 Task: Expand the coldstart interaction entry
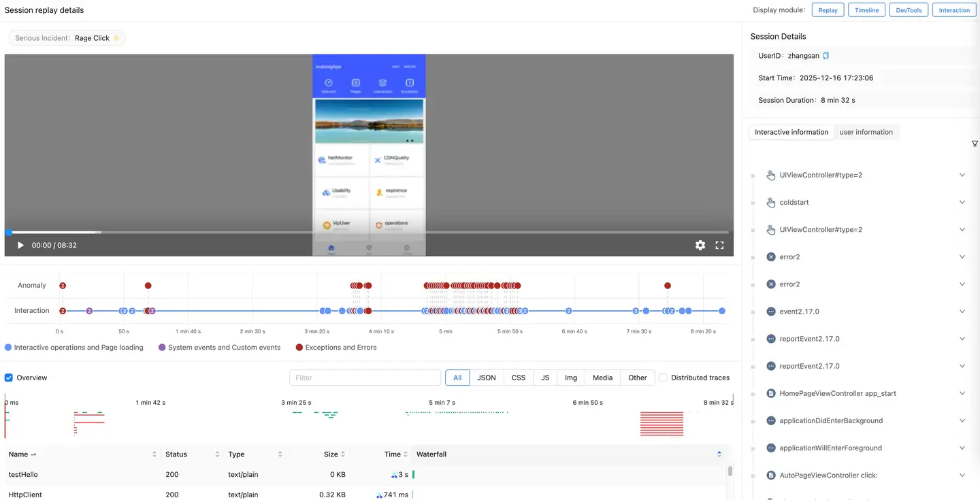(x=962, y=203)
